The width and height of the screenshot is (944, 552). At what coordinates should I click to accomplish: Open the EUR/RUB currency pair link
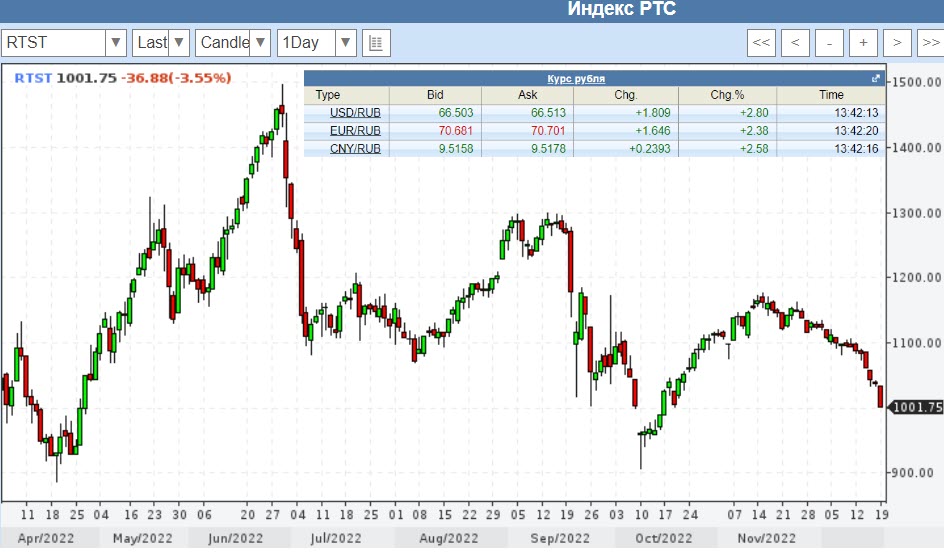point(355,131)
